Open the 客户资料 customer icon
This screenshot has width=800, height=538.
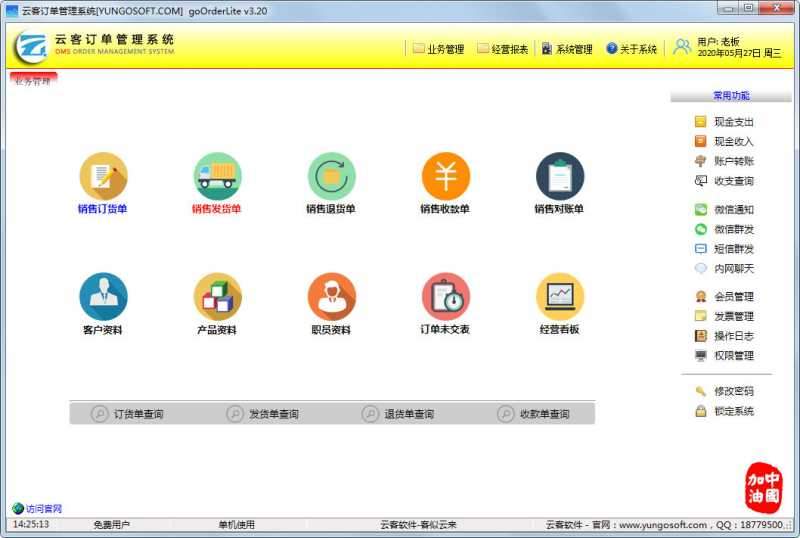tap(104, 297)
